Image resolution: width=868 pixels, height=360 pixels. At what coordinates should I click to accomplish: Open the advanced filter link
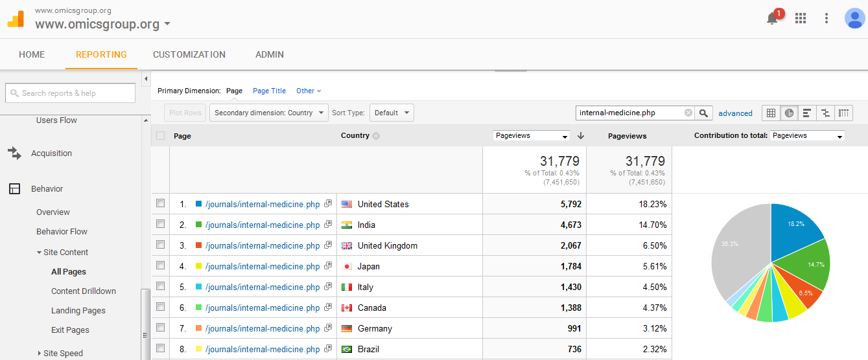pos(735,113)
